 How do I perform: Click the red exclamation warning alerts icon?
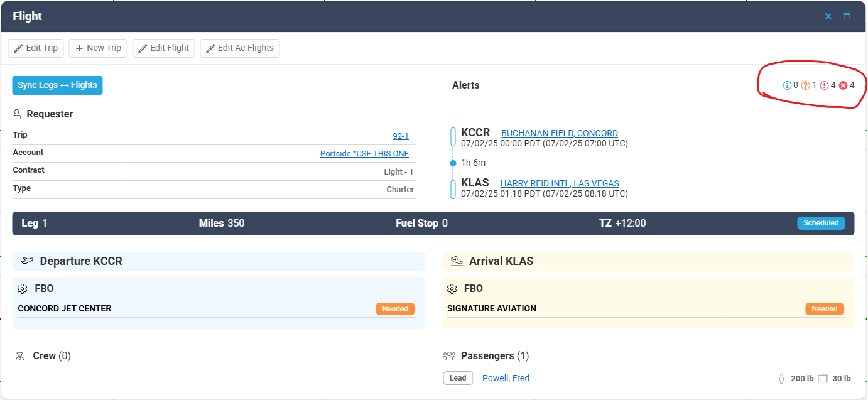pos(824,85)
